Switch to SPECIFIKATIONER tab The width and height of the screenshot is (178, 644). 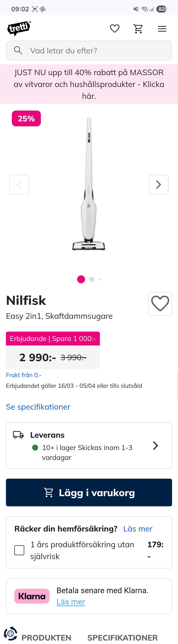122,637
